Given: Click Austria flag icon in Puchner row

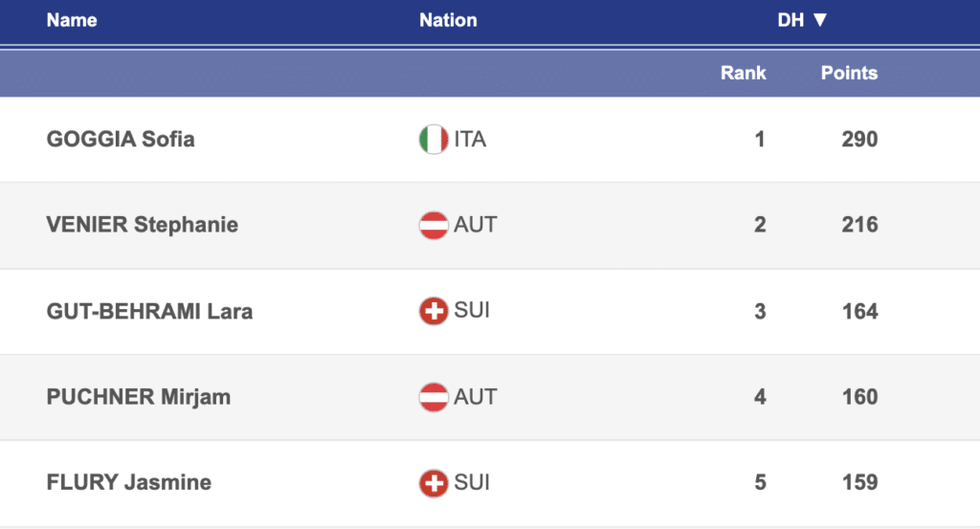Looking at the screenshot, I should tap(434, 397).
